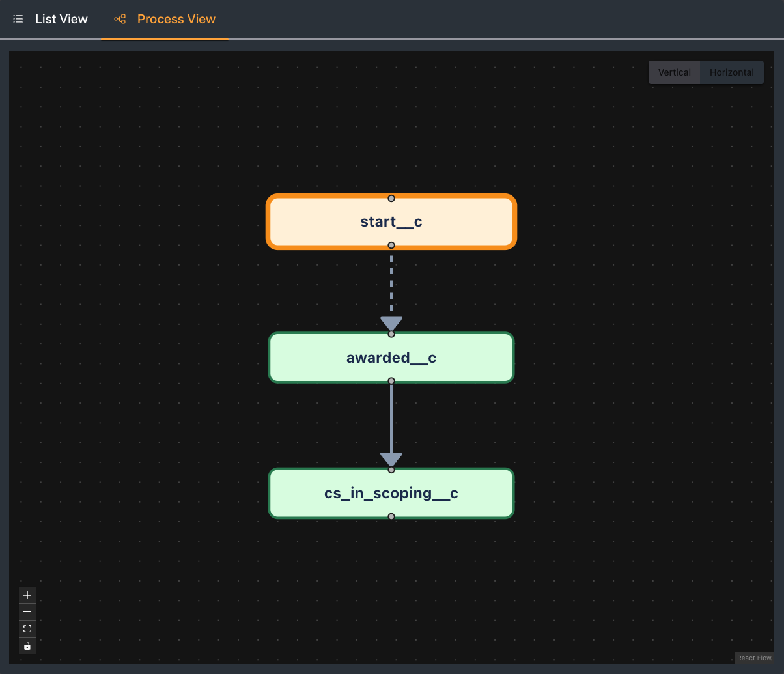
Task: Select the awarded__c node
Action: tap(391, 358)
